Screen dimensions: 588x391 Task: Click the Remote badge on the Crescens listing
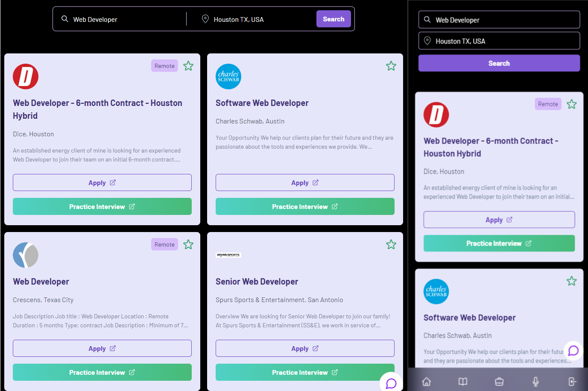(164, 244)
